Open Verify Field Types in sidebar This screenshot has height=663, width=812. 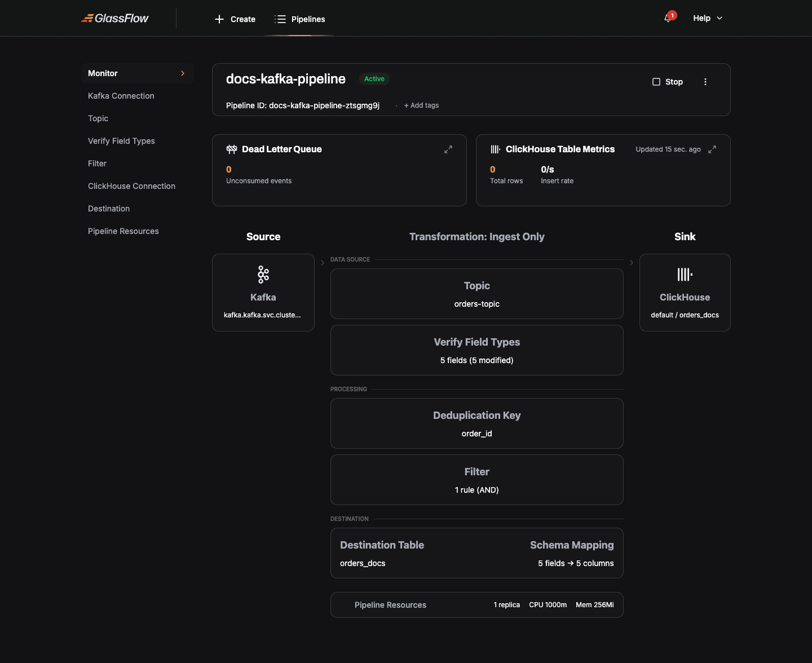(x=121, y=141)
